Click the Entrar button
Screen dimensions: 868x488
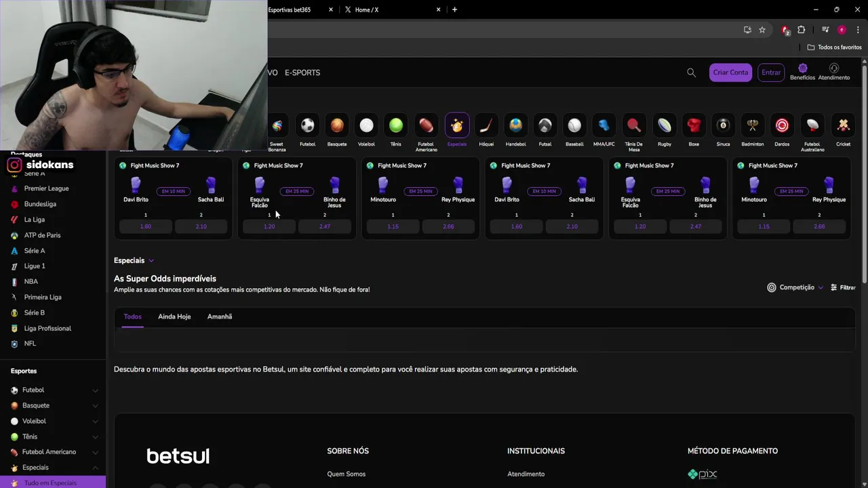tap(771, 73)
